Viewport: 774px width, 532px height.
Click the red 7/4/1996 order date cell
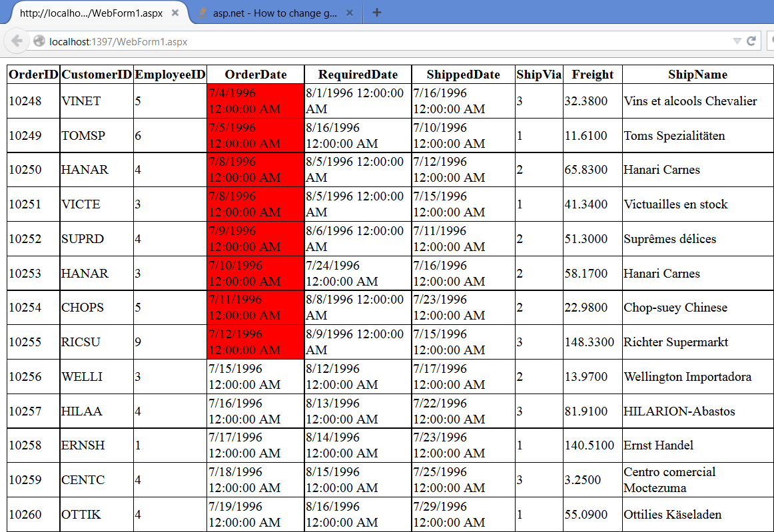256,101
